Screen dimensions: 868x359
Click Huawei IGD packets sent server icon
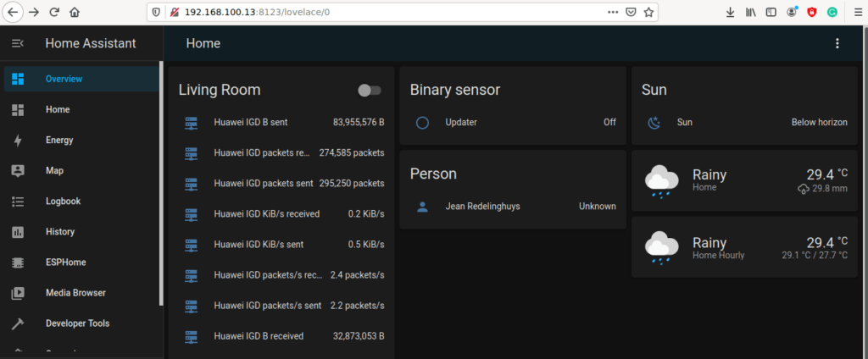191,183
